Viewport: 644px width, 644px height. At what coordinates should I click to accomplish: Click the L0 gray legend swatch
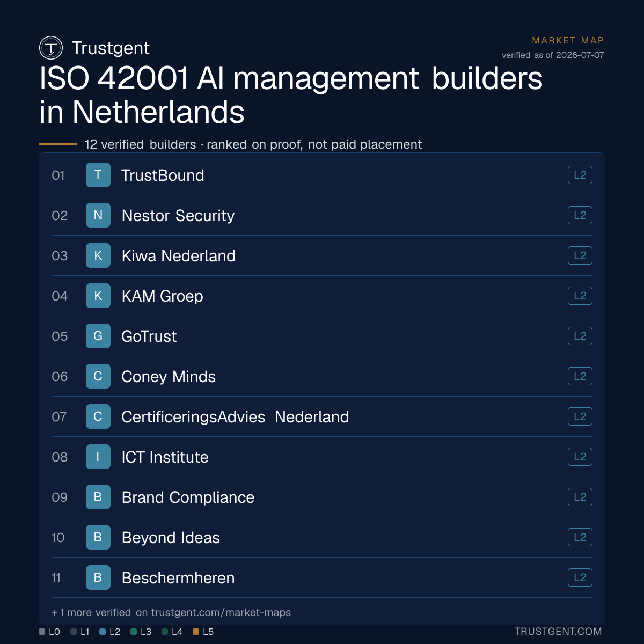42,632
